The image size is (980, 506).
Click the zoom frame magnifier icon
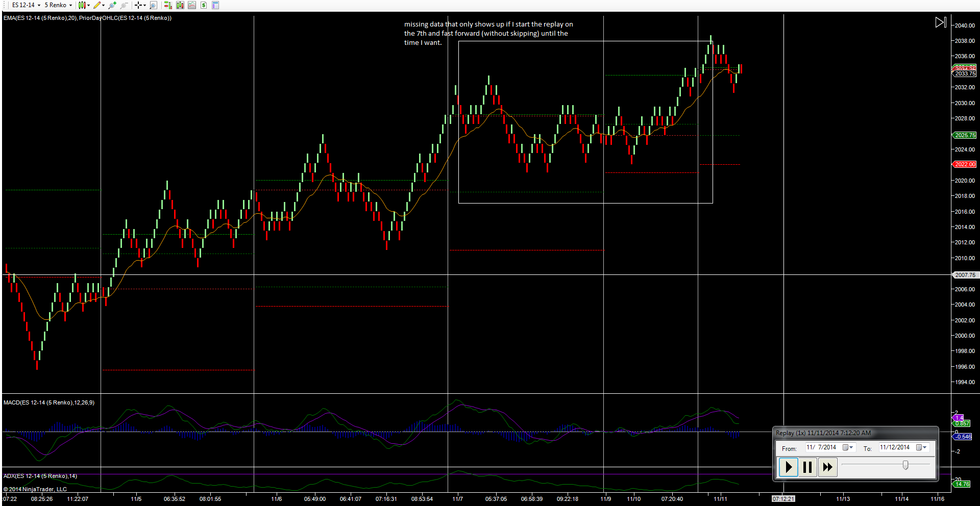[153, 5]
